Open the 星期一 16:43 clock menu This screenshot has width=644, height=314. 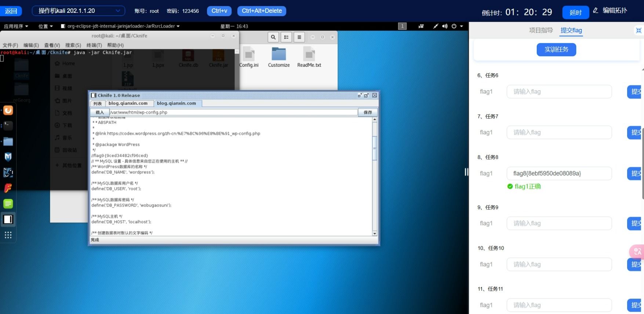[x=234, y=26]
